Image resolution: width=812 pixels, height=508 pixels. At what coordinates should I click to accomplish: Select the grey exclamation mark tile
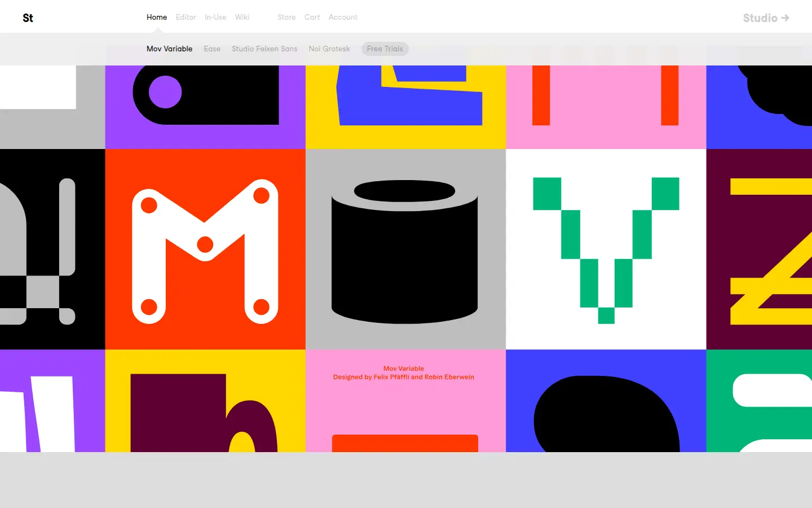pyautogui.click(x=52, y=249)
